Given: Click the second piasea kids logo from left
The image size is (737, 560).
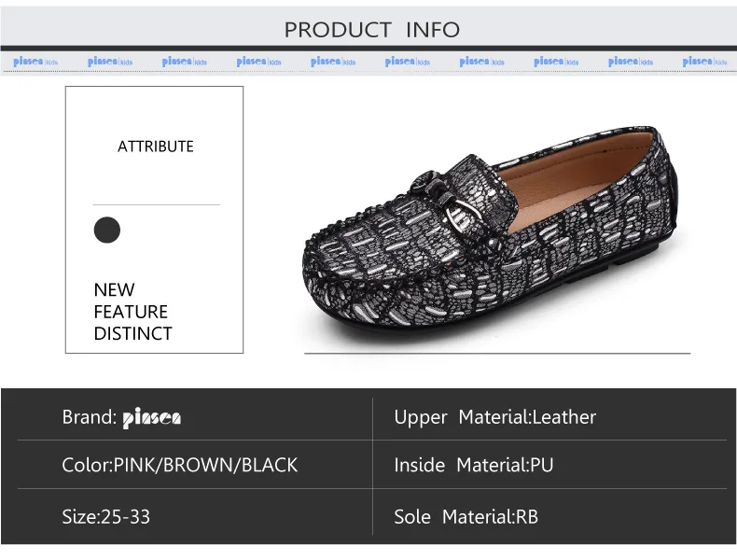Looking at the screenshot, I should tap(110, 62).
